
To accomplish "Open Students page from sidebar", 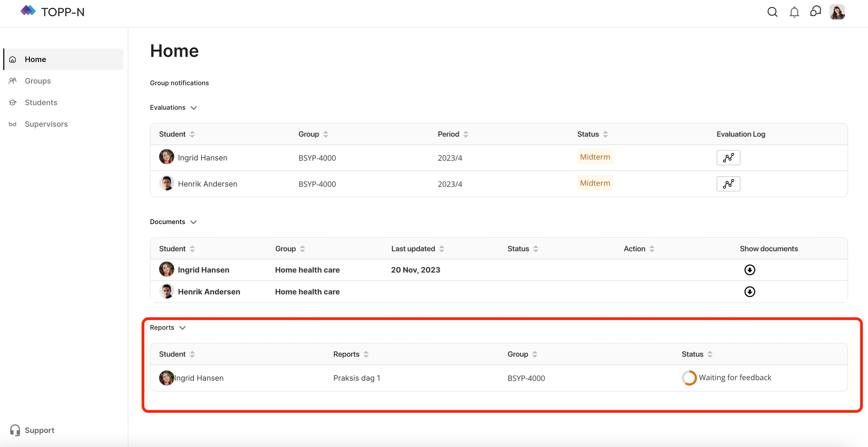I will point(41,102).
